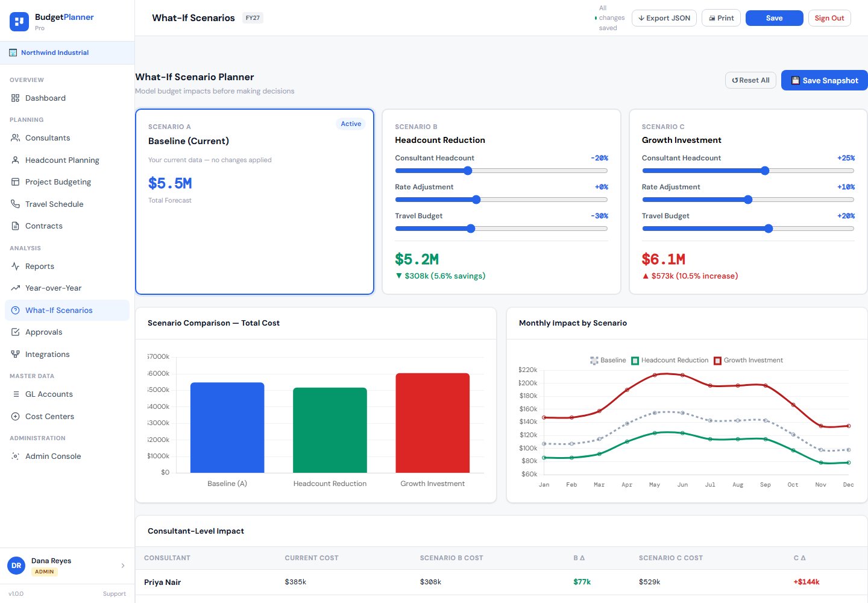Click the Export JSON button

click(664, 18)
